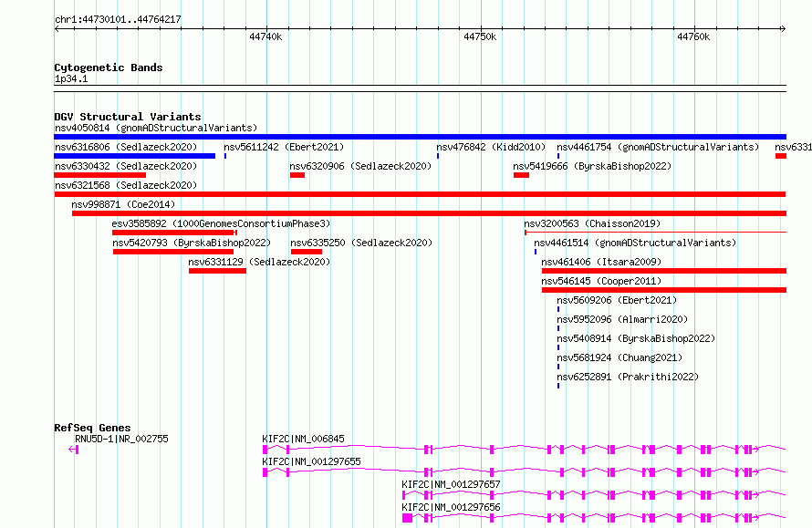Select the red esv3585892 variant bar

coord(174,233)
